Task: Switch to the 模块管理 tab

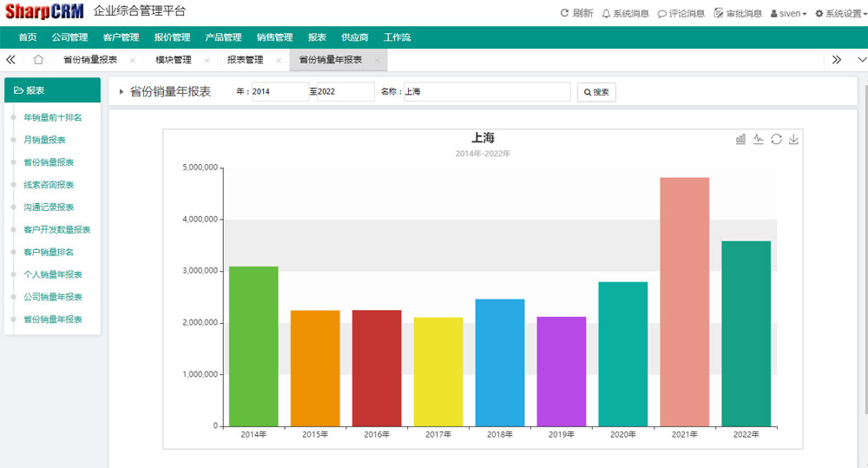Action: 174,60
